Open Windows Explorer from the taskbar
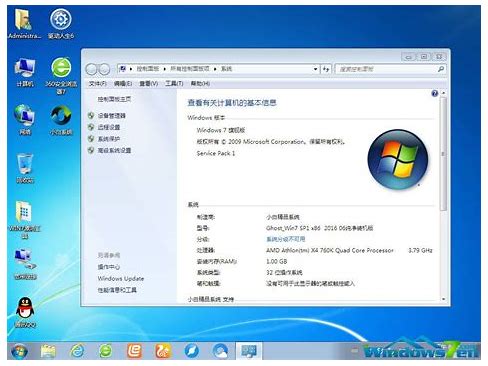This screenshot has width=488, height=366. pos(48,351)
